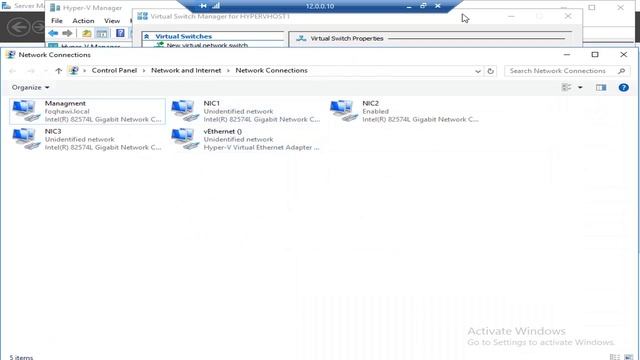This screenshot has height=360, width=640.
Task: Click the Virtual Switch Properties heading
Action: 347,38
